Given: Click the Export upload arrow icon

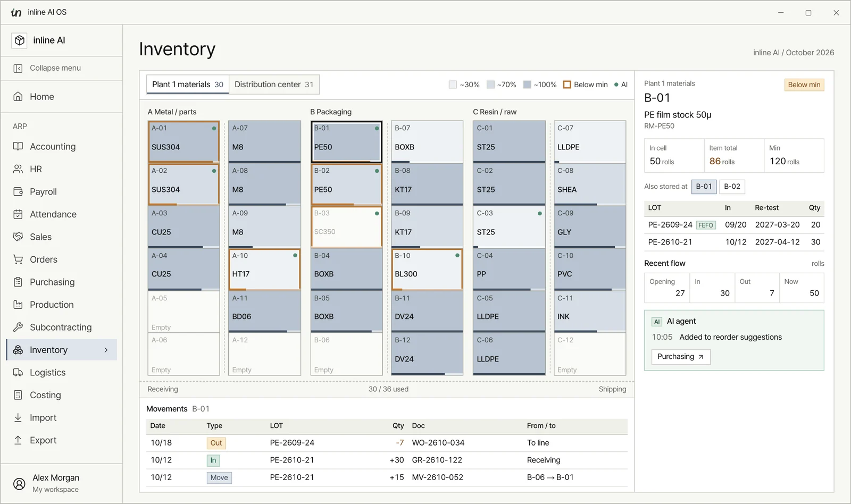Looking at the screenshot, I should pos(18,440).
